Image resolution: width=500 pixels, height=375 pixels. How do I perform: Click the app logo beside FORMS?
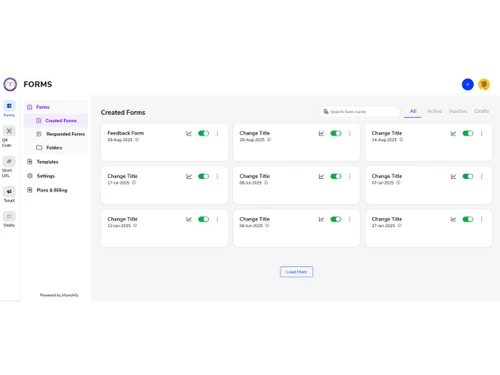click(x=10, y=84)
